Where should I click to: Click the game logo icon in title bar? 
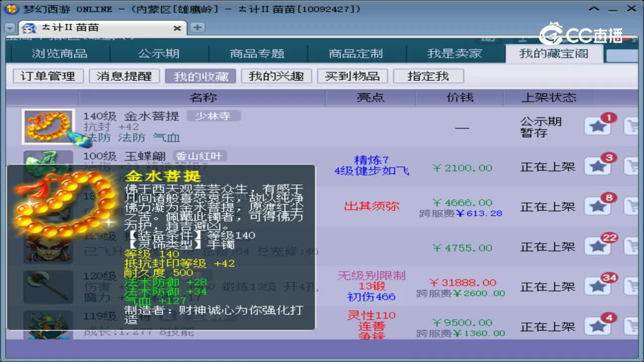coord(13,9)
